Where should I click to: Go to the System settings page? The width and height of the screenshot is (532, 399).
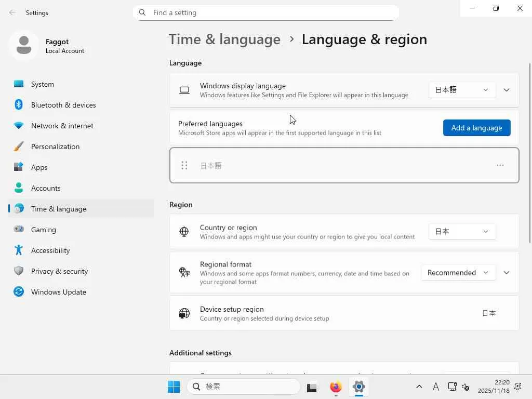pos(43,84)
